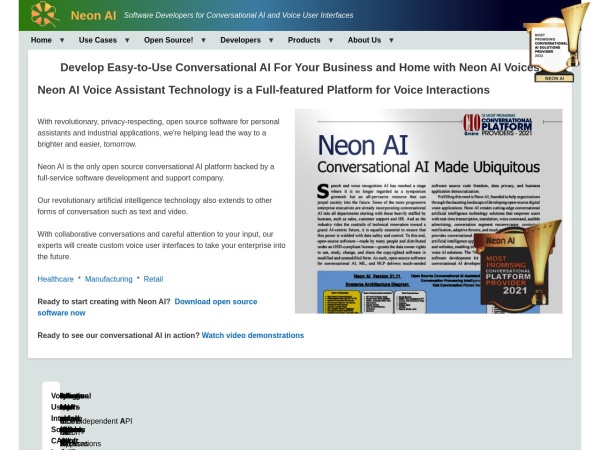This screenshot has width=600, height=450.
Task: Expand the About Us dropdown arrow
Action: (391, 40)
